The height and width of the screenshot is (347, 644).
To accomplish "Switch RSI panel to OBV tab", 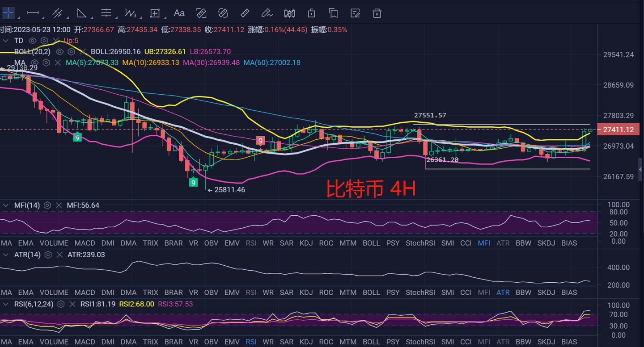I will (x=211, y=342).
